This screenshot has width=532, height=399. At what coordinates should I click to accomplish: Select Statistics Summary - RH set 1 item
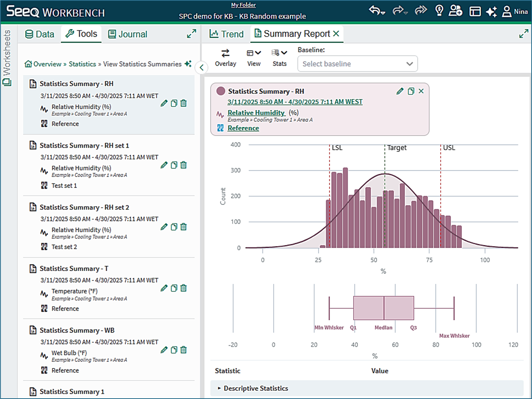coord(109,165)
